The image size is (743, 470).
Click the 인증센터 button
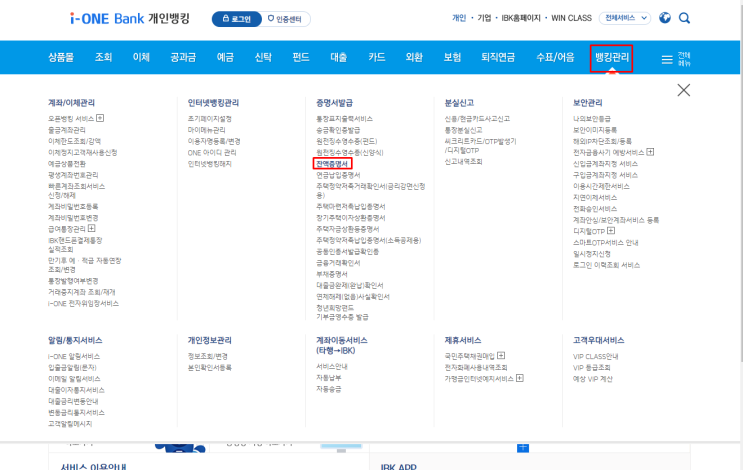pos(285,19)
